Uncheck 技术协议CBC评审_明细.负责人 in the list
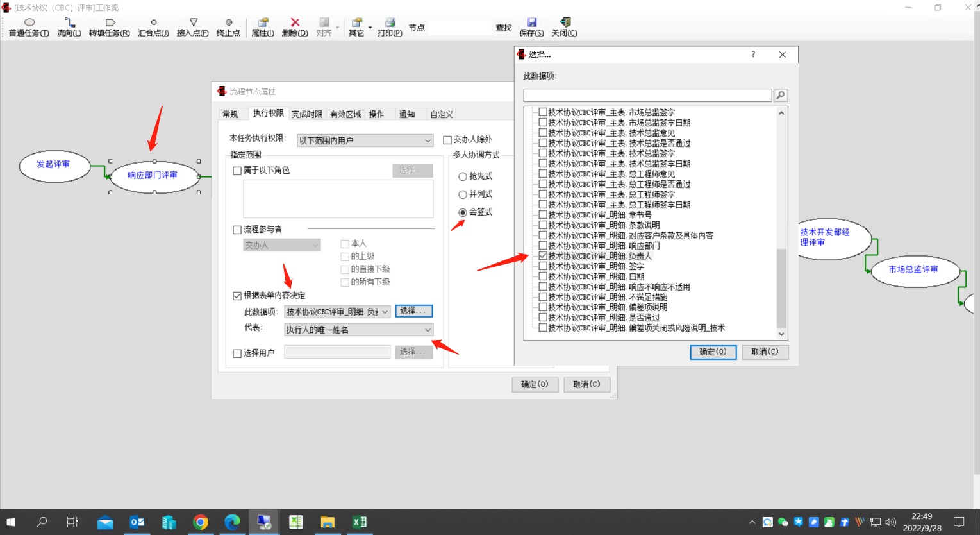Screen dimensions: 980x535 click(542, 256)
